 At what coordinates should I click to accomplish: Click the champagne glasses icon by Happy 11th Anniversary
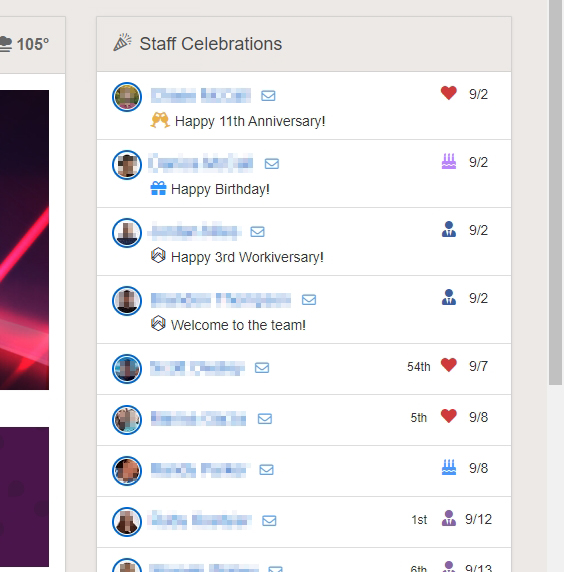pos(160,120)
